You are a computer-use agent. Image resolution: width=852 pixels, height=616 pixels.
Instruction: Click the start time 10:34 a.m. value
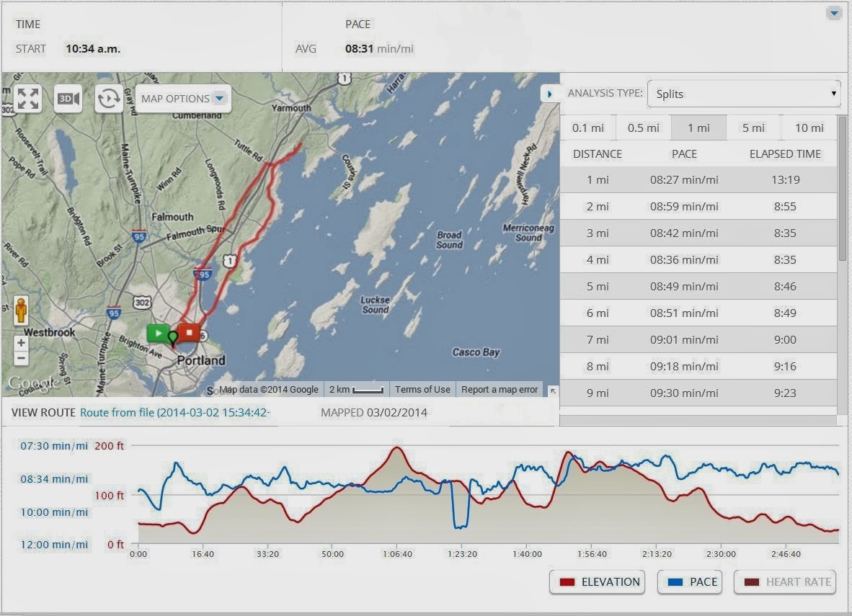93,49
